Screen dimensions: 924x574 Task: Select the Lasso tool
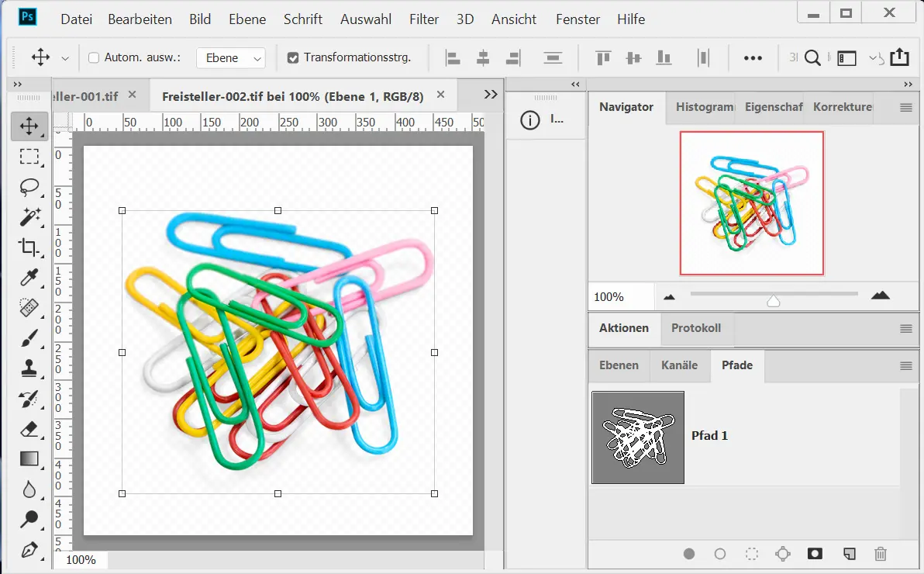[29, 187]
